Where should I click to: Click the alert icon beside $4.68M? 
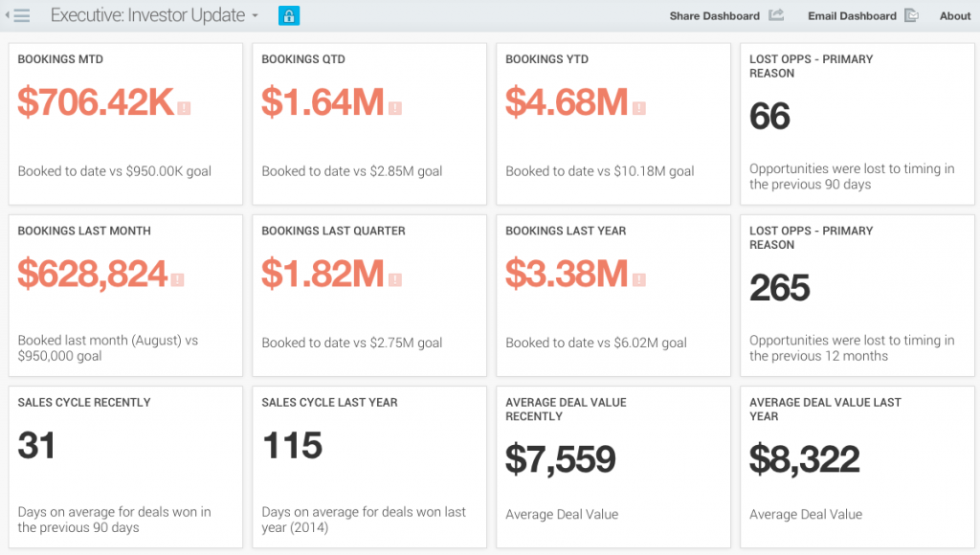pyautogui.click(x=638, y=108)
